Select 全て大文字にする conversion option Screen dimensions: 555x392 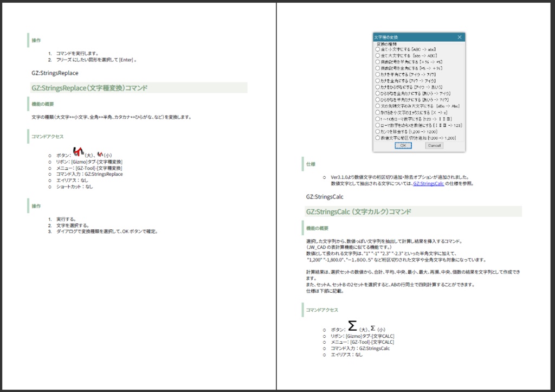(377, 54)
